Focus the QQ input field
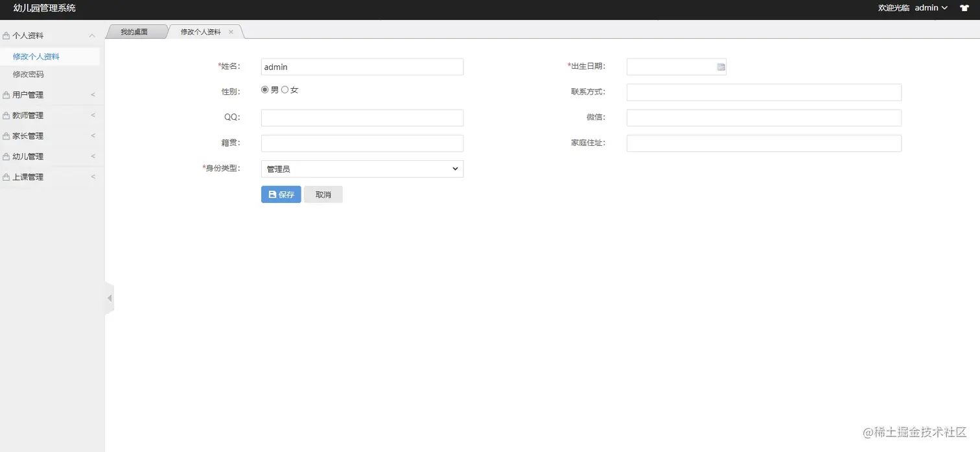This screenshot has width=980, height=452. tap(362, 117)
